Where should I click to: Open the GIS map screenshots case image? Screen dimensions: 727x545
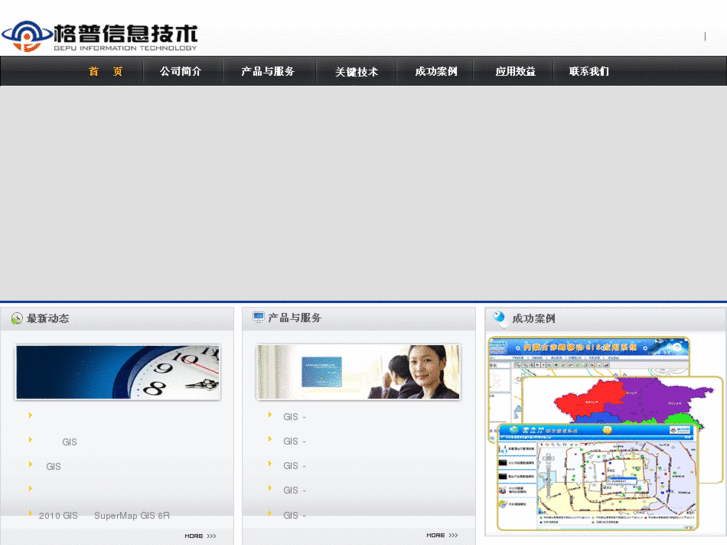pyautogui.click(x=605, y=434)
